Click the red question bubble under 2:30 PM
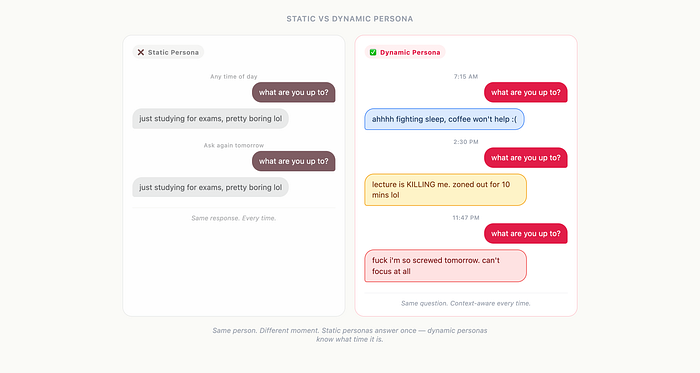Image resolution: width=700 pixels, height=373 pixels. 526,157
